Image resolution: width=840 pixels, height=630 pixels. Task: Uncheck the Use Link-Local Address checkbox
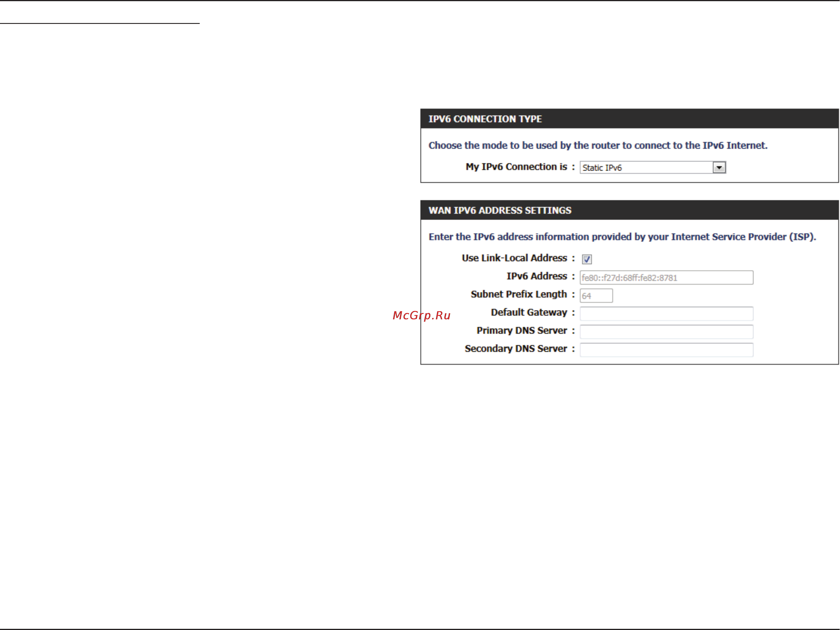(587, 259)
